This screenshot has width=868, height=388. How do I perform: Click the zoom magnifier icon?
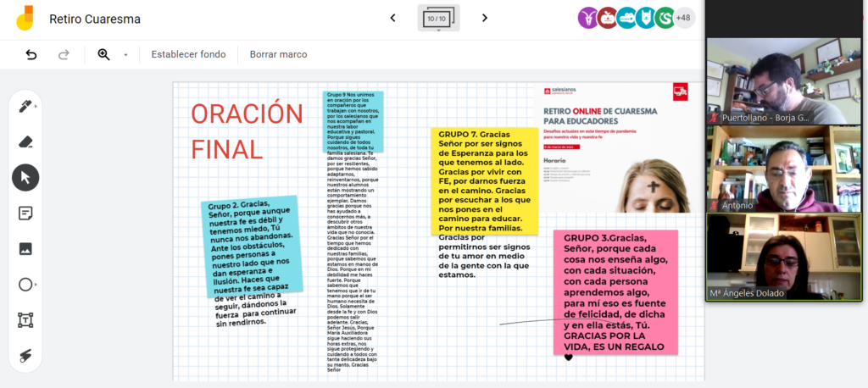[x=103, y=54]
